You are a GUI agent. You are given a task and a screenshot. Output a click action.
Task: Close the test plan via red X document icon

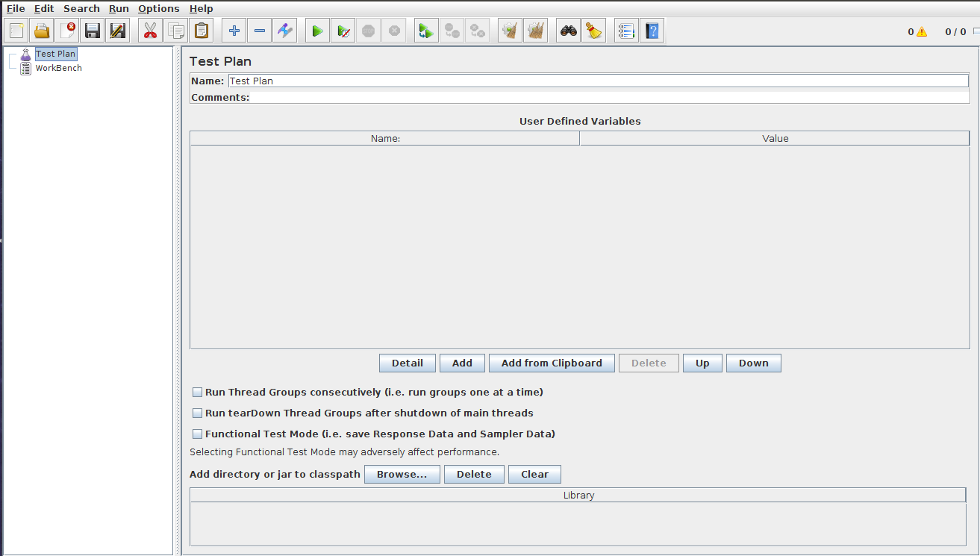pyautogui.click(x=67, y=31)
